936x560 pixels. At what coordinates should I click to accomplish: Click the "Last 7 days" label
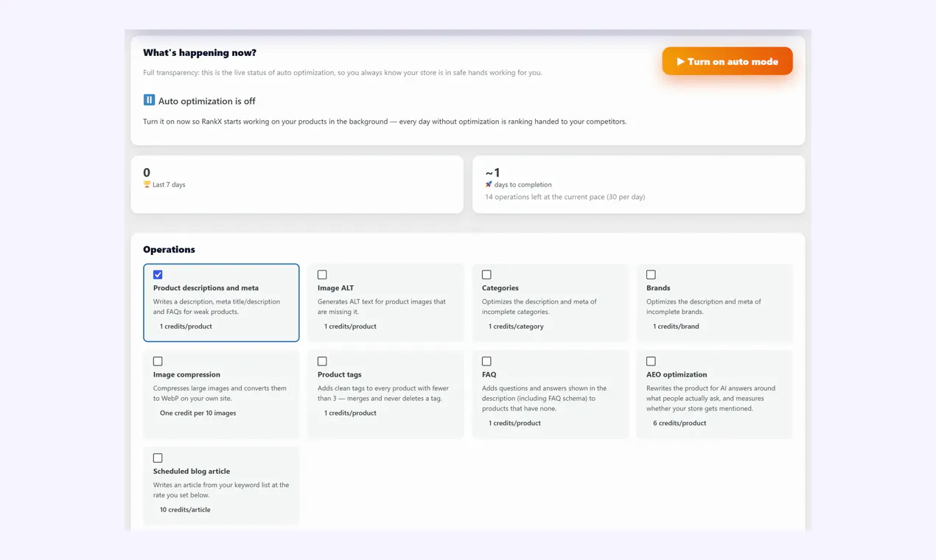169,185
